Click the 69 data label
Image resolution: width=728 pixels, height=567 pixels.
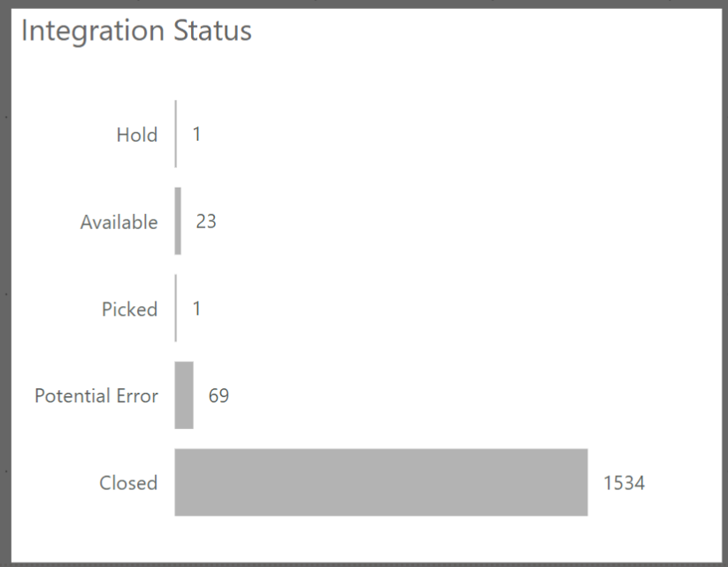218,395
